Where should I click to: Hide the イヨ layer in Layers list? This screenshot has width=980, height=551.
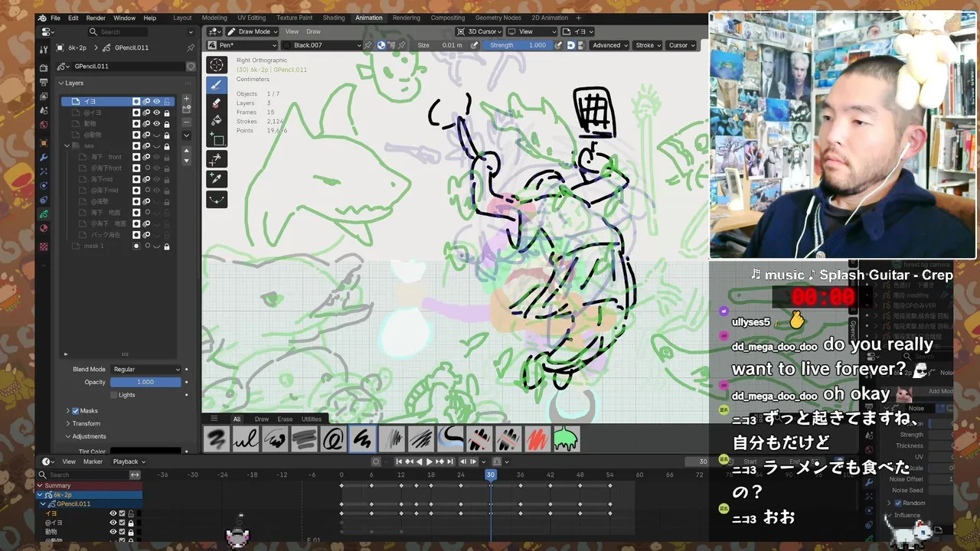pyautogui.click(x=156, y=101)
